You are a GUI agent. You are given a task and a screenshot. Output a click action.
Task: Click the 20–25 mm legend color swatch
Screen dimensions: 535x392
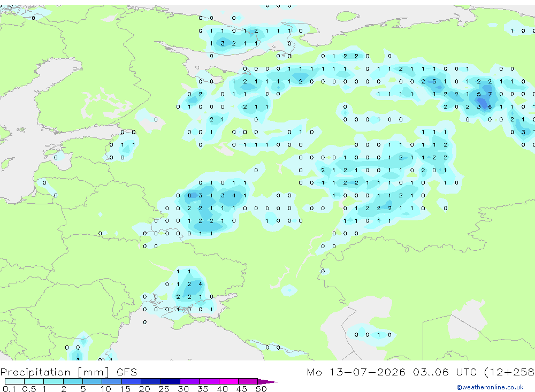[151, 381]
